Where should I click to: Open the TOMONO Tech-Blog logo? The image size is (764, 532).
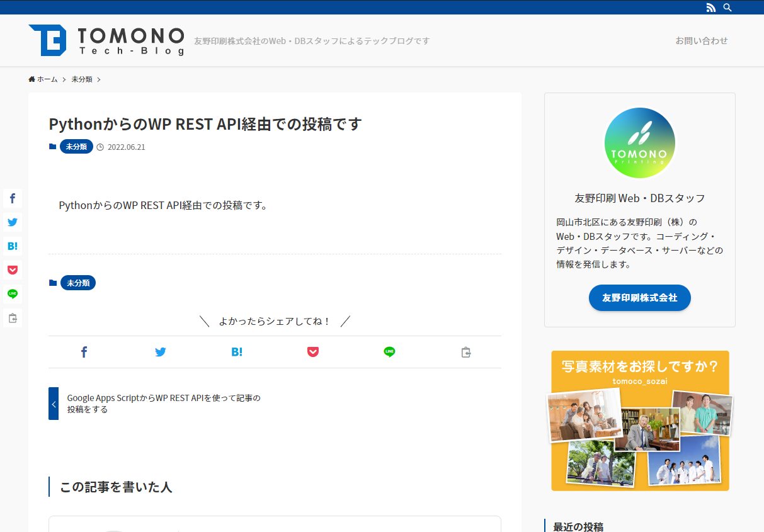(x=106, y=40)
